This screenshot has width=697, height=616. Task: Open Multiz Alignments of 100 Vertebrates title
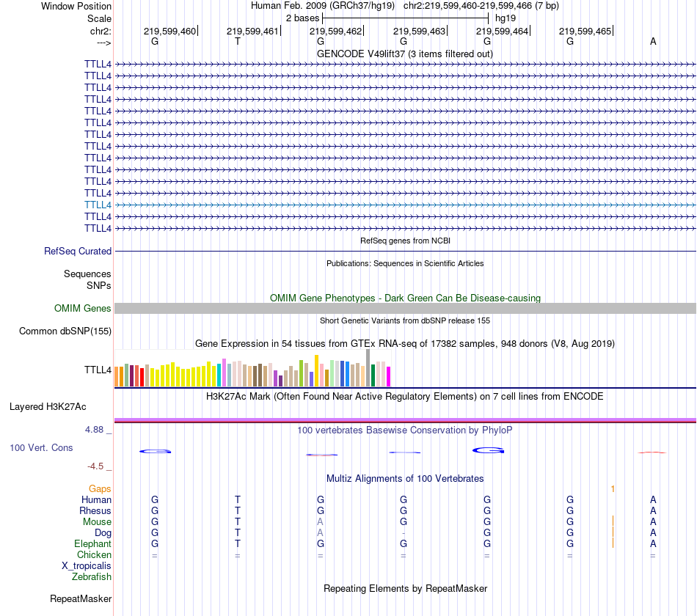coord(405,479)
